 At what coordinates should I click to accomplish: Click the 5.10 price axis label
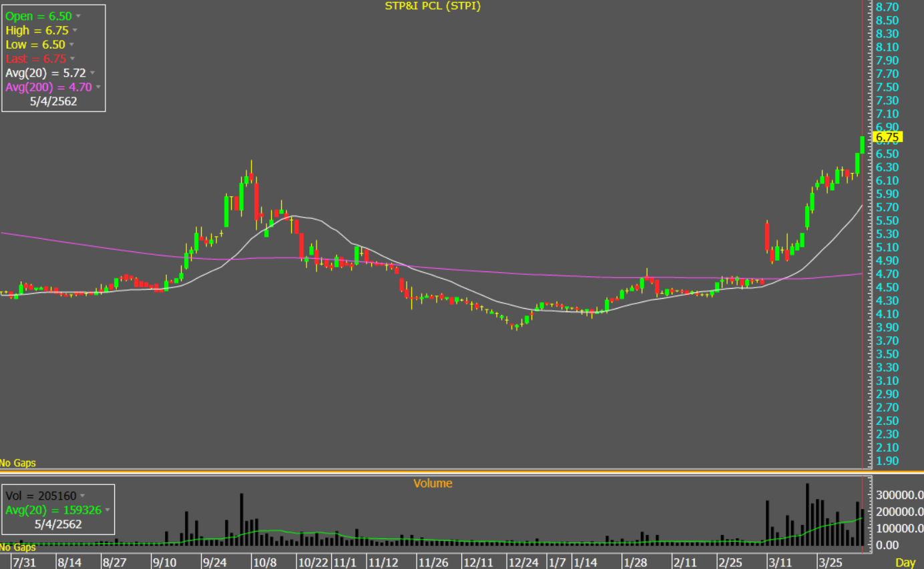(x=887, y=247)
